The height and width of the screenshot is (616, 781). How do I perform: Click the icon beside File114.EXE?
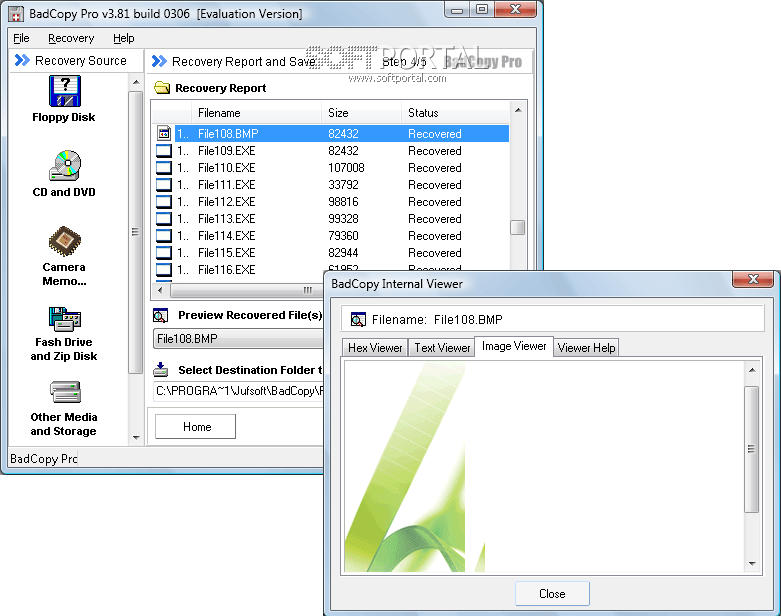[164, 235]
